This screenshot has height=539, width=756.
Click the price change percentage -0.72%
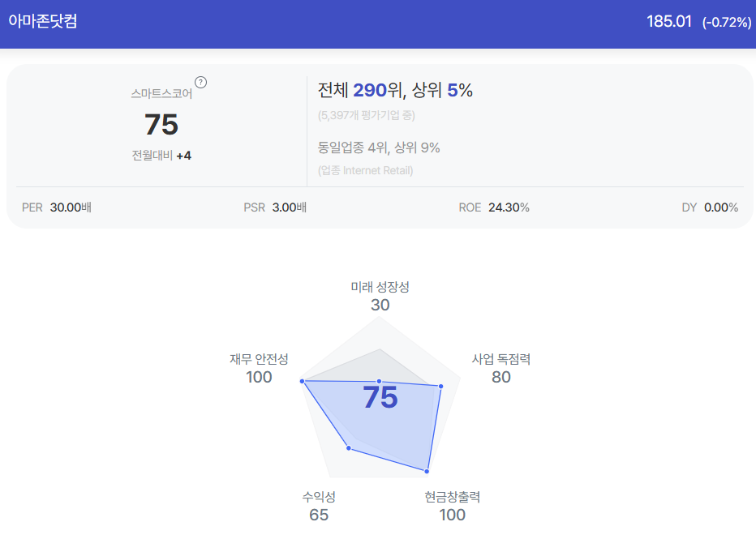[727, 22]
